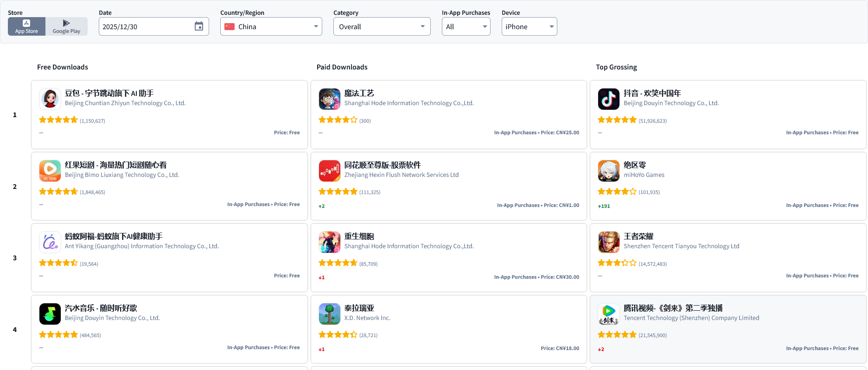Open the 王者荣耀 title link
Image resolution: width=868 pixels, height=370 pixels.
(x=638, y=237)
